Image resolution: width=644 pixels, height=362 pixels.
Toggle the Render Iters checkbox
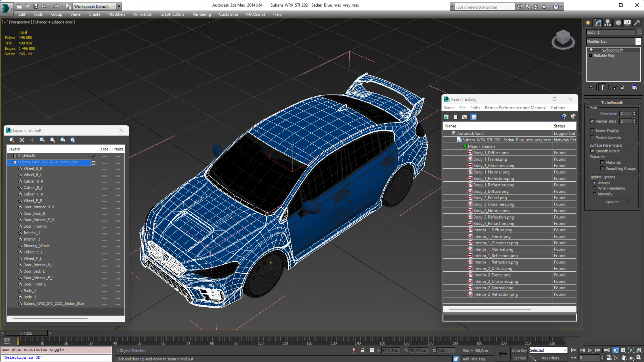click(592, 121)
